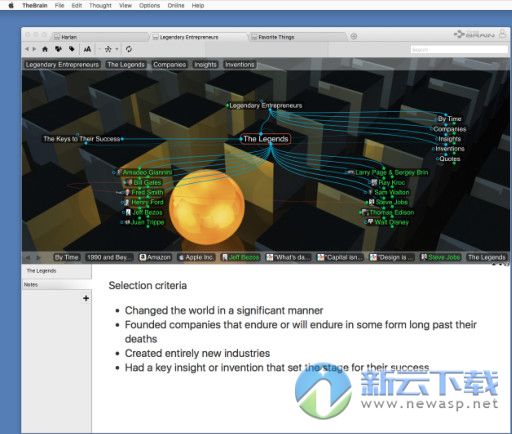Jump to 1990 and Bey... in history bar
Viewport: 512px width, 434px height.
point(109,257)
